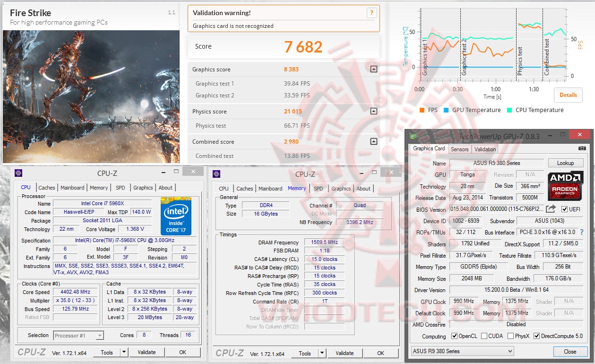Switch to Mainboard tab in left CPU-Z
The height and width of the screenshot is (364, 595).
click(x=72, y=188)
